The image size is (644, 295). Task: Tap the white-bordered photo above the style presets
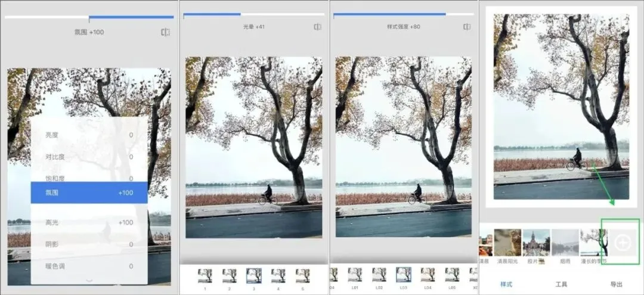point(561,107)
